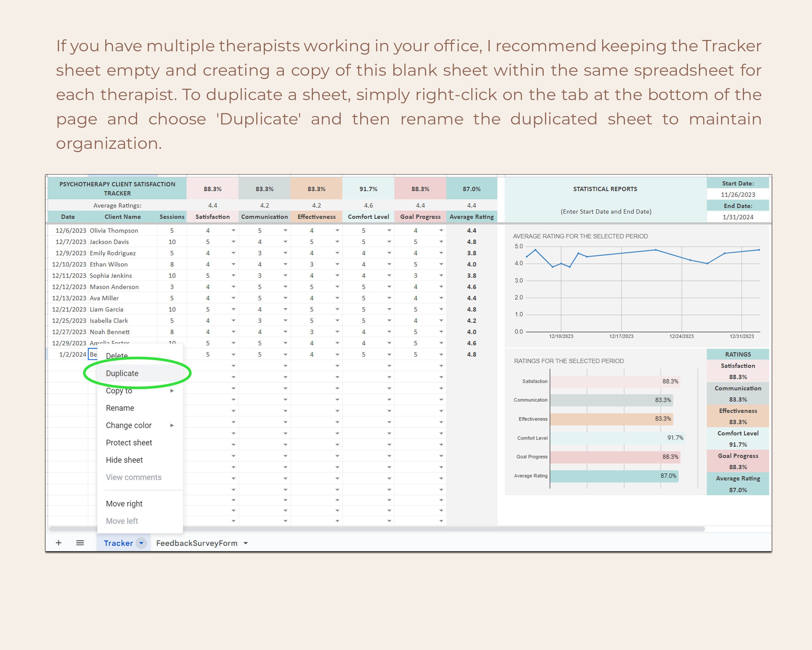This screenshot has width=812, height=650.
Task: Open the Tracker tab dropdown arrow
Action: 142,543
